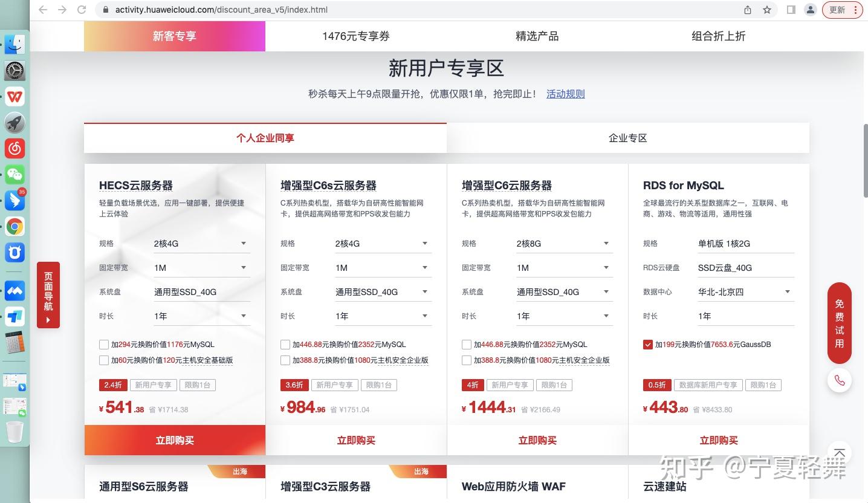Select 企业专区 tab

628,138
